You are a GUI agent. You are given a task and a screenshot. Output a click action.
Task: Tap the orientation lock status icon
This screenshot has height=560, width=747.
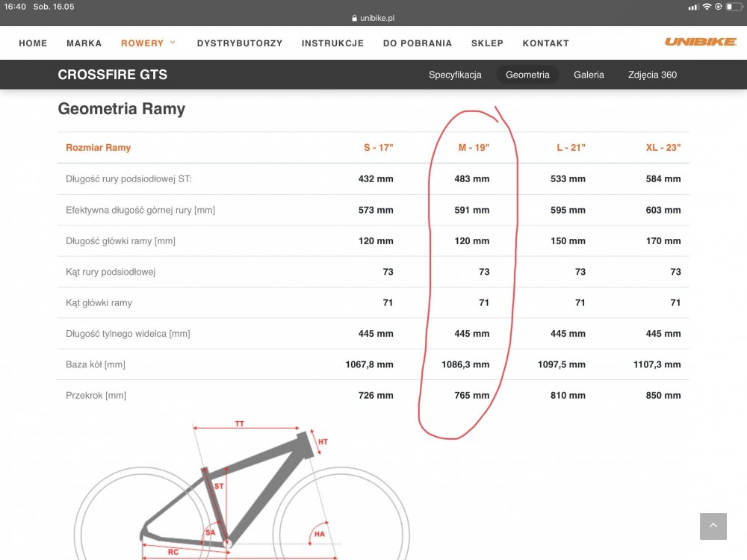[x=718, y=7]
